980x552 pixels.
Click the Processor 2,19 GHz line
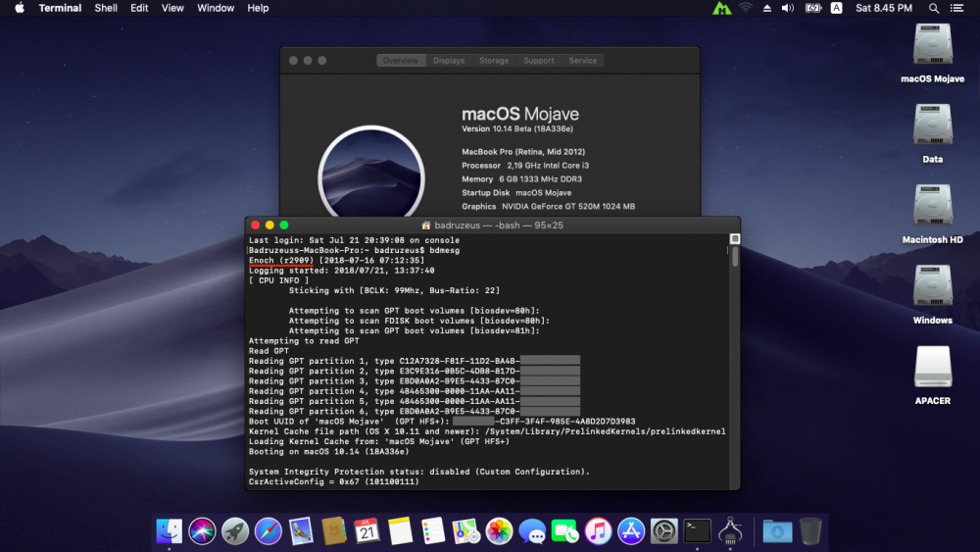point(525,166)
